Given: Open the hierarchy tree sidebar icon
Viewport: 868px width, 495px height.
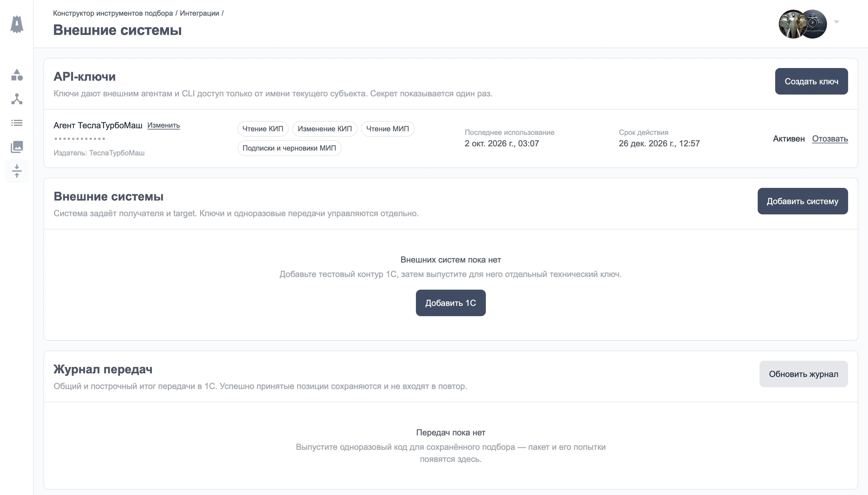Looking at the screenshot, I should (17, 99).
